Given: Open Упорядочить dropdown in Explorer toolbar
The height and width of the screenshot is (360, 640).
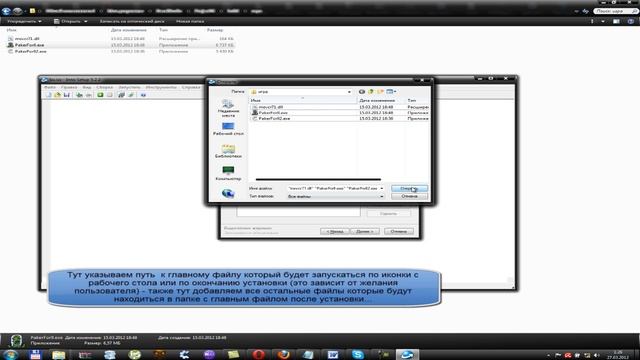Looking at the screenshot, I should tap(24, 21).
